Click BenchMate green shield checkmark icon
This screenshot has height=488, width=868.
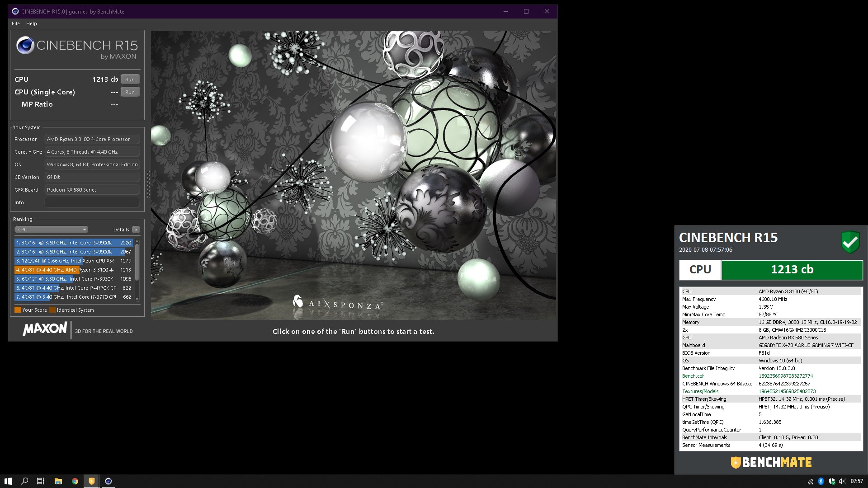850,242
